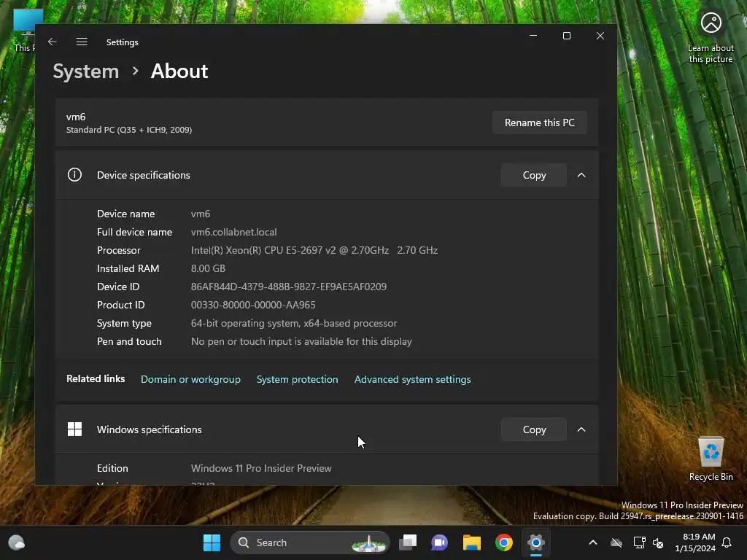The image size is (747, 560).
Task: Open the Teams Chat taskbar icon
Action: tap(439, 542)
